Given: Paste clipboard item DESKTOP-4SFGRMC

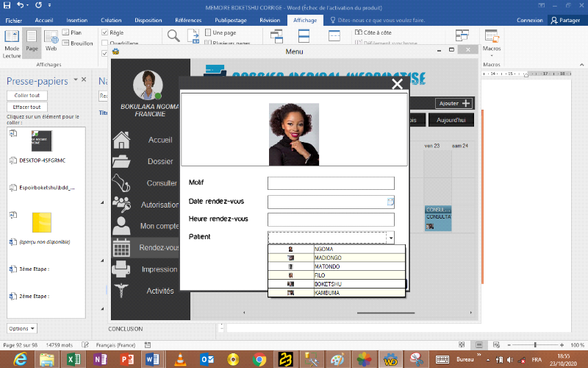Looking at the screenshot, I should [x=42, y=160].
